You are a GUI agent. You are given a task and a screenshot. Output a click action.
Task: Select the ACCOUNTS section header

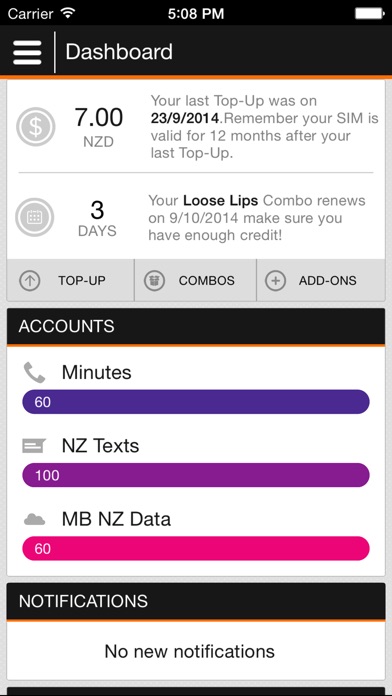coord(196,326)
